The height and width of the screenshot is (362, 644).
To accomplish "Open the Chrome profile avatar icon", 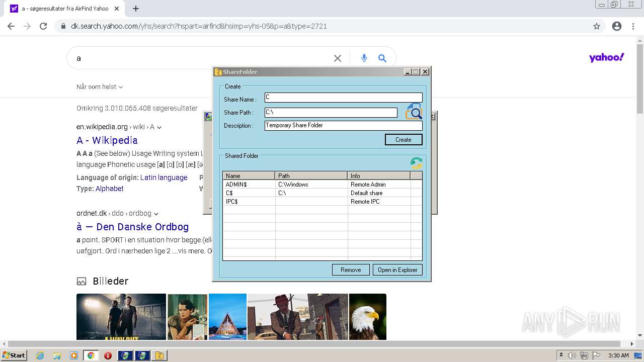I will 617,26.
